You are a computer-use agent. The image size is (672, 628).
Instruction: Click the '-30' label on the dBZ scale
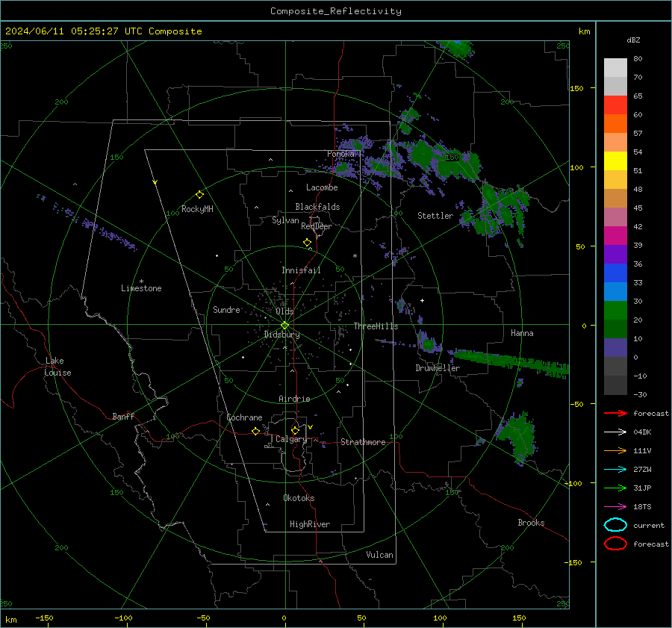640,394
